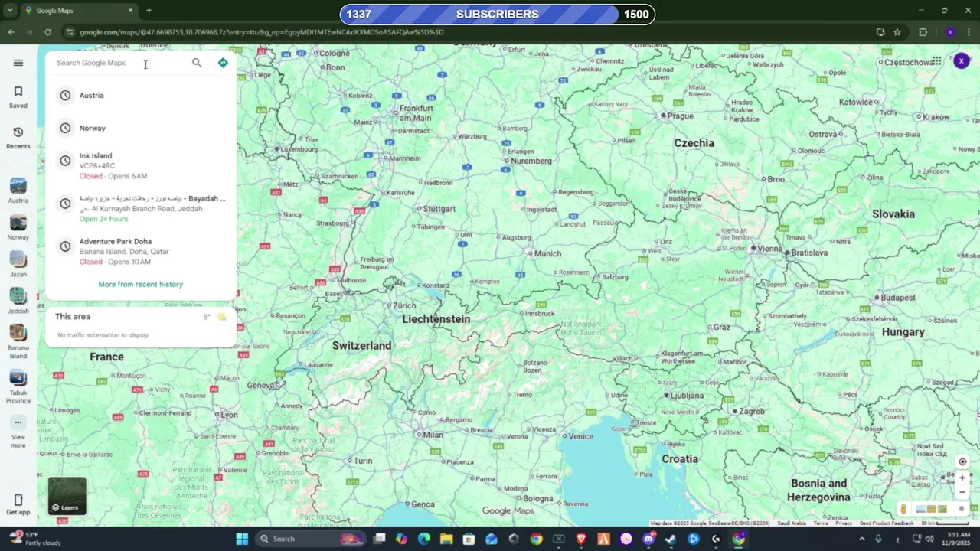
Task: Open the Tabuk Province sidebar shortcut
Action: (18, 387)
